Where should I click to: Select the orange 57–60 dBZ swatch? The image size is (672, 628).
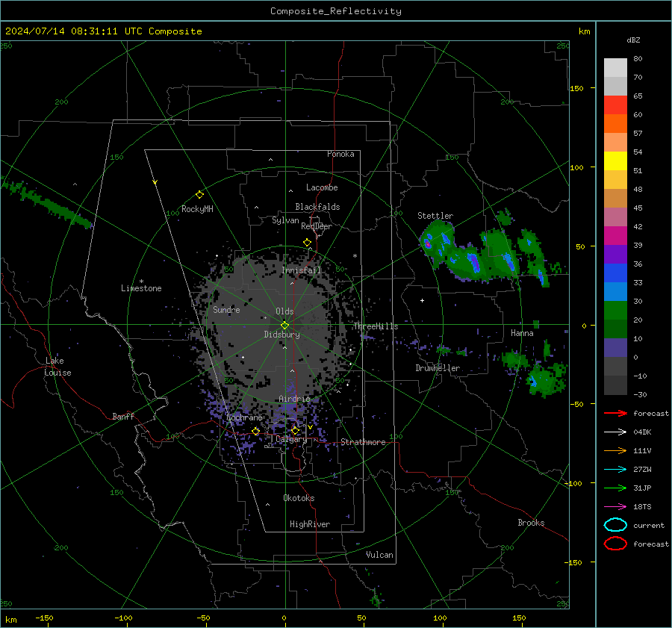click(615, 123)
